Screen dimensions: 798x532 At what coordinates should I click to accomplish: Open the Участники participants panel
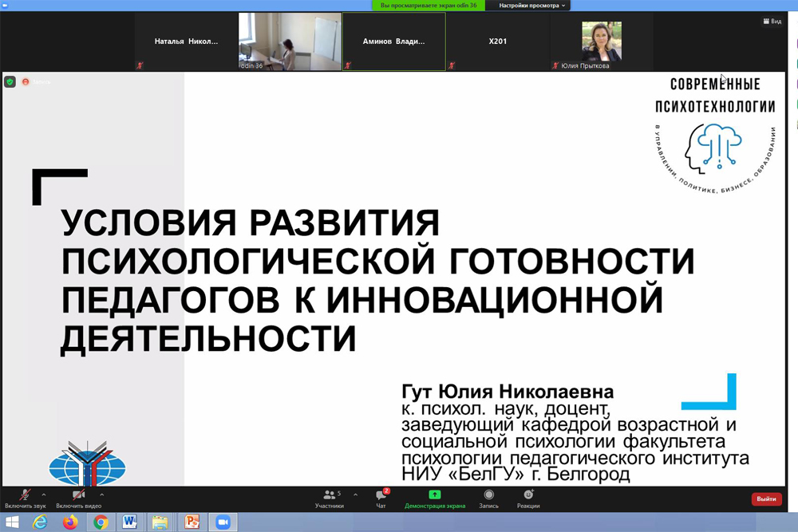(x=329, y=499)
